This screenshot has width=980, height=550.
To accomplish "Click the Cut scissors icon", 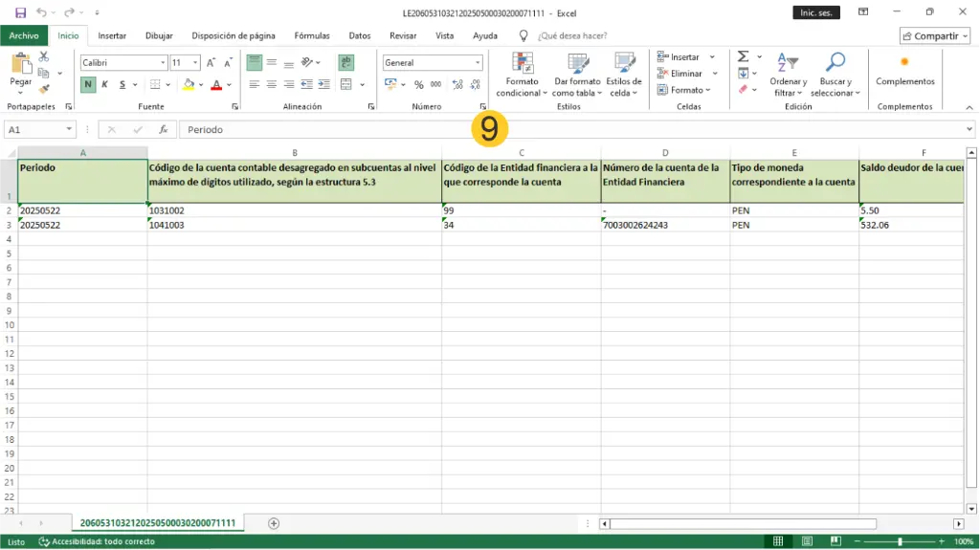I will (44, 57).
